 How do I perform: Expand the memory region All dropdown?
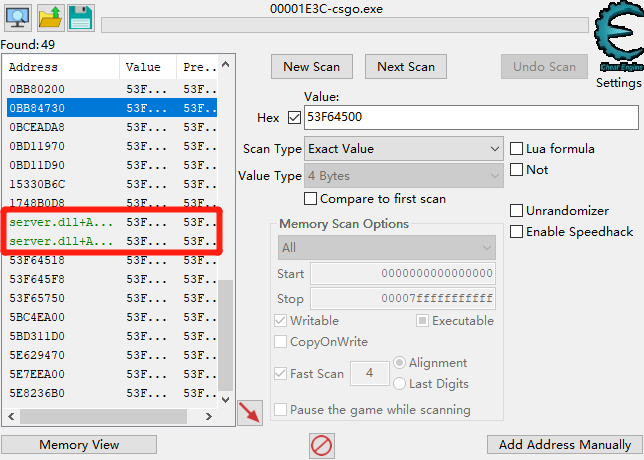click(387, 247)
